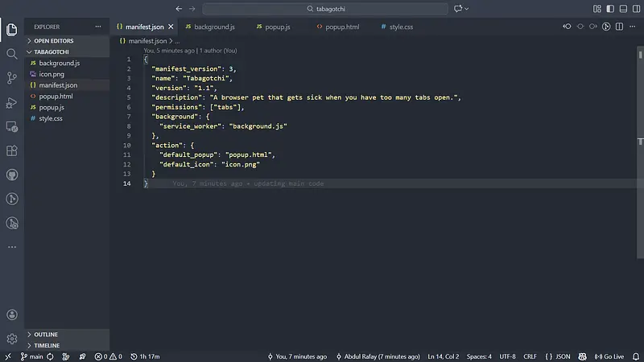Image resolution: width=644 pixels, height=362 pixels.
Task: Click the main branch status item
Action: tap(31, 356)
